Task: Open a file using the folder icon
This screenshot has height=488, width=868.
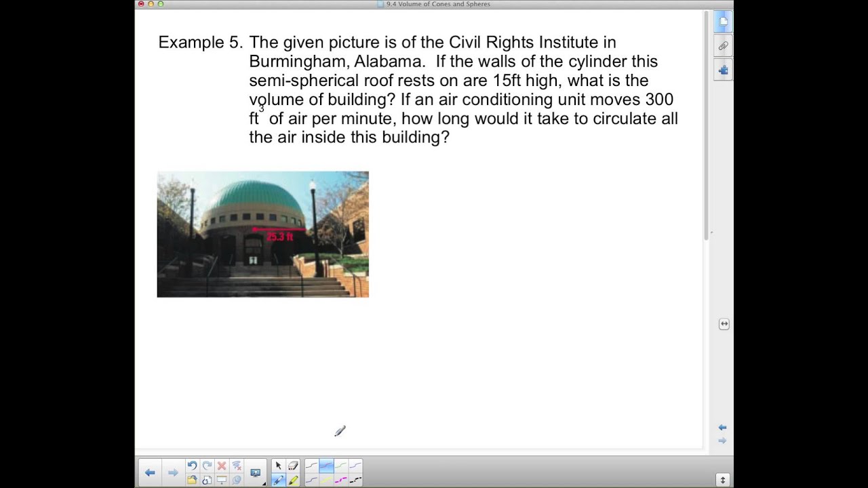Action: coord(192,480)
